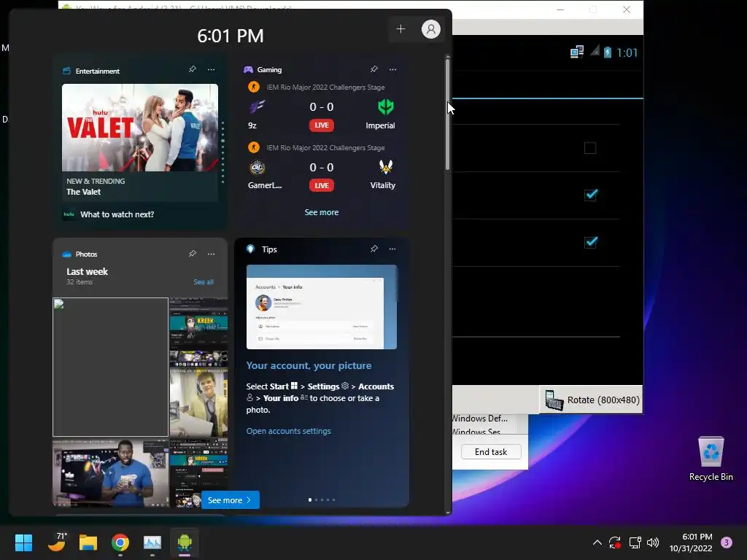
Task: Open the weather widgets taskbar button
Action: coord(57,542)
